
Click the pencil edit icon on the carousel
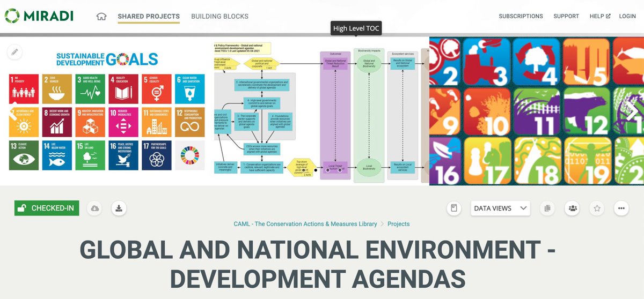[x=14, y=52]
